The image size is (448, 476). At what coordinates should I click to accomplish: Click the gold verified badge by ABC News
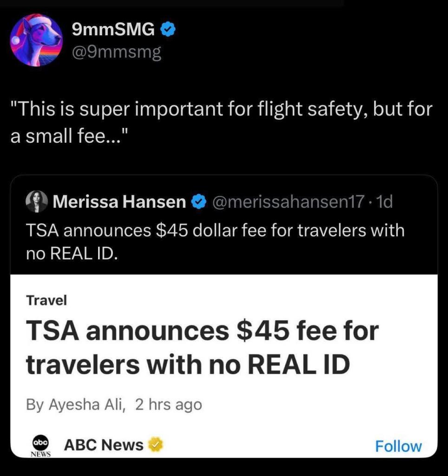157,445
